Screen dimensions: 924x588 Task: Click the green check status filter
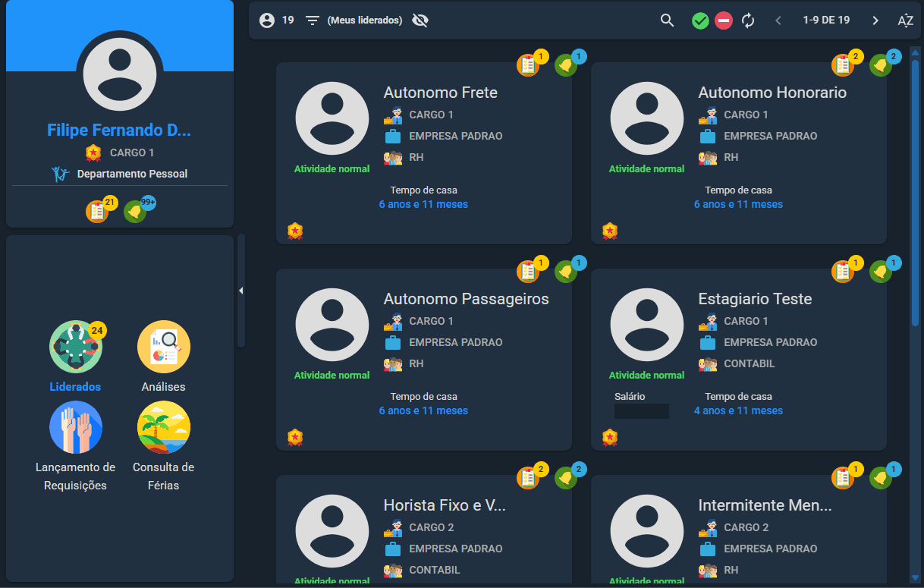pos(700,20)
